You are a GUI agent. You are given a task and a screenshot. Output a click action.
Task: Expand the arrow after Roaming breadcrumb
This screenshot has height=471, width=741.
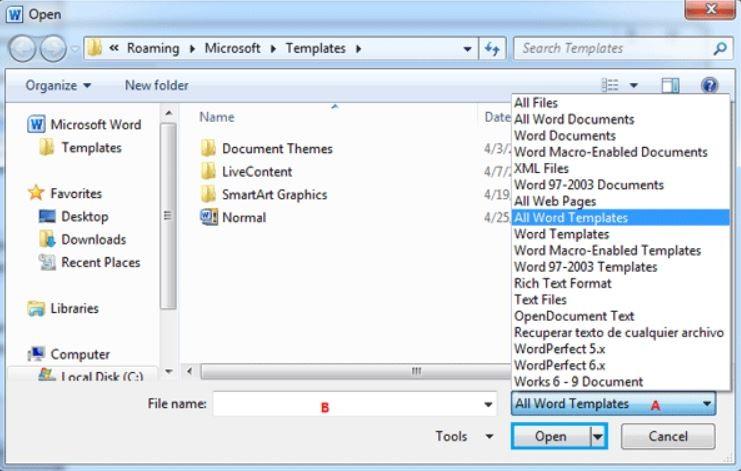click(x=192, y=49)
